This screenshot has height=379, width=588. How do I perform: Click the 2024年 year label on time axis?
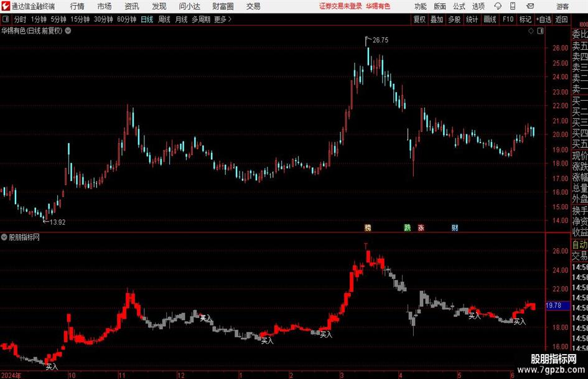pyautogui.click(x=11, y=375)
